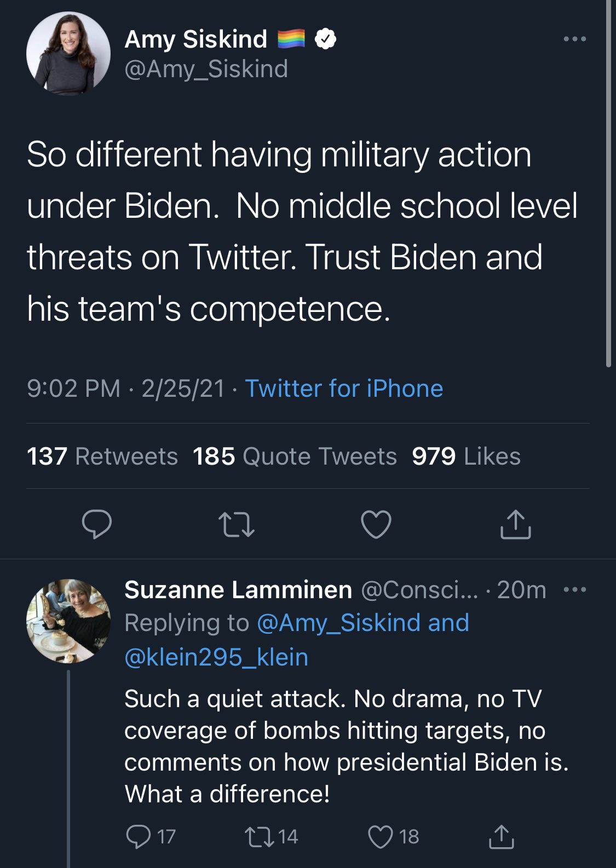Click the verified badge next to Amy Siskind
Viewport: 616px width, 868px height.
point(326,39)
